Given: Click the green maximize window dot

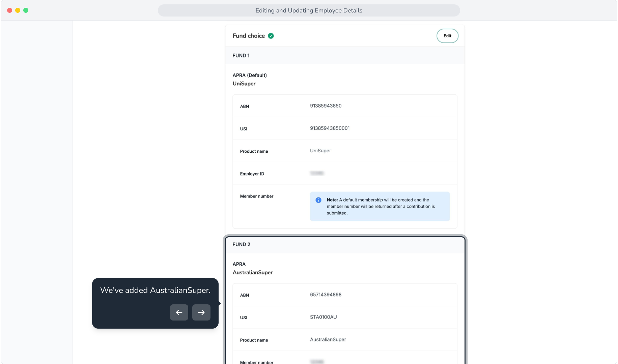Looking at the screenshot, I should pyautogui.click(x=26, y=10).
